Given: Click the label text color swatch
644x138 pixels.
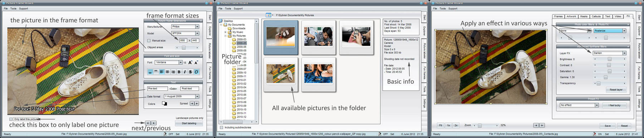Looking at the screenshot, I should pyautogui.click(x=164, y=104).
